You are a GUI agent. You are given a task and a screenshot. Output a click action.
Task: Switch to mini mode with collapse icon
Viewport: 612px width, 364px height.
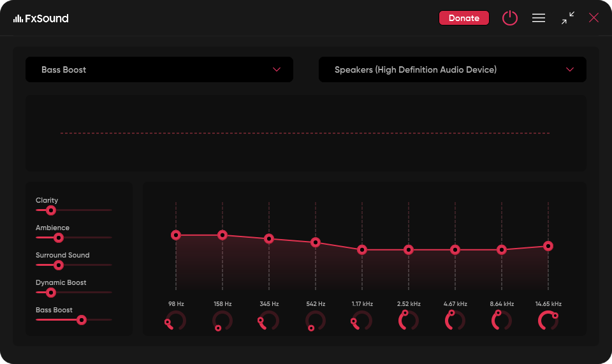(x=568, y=18)
